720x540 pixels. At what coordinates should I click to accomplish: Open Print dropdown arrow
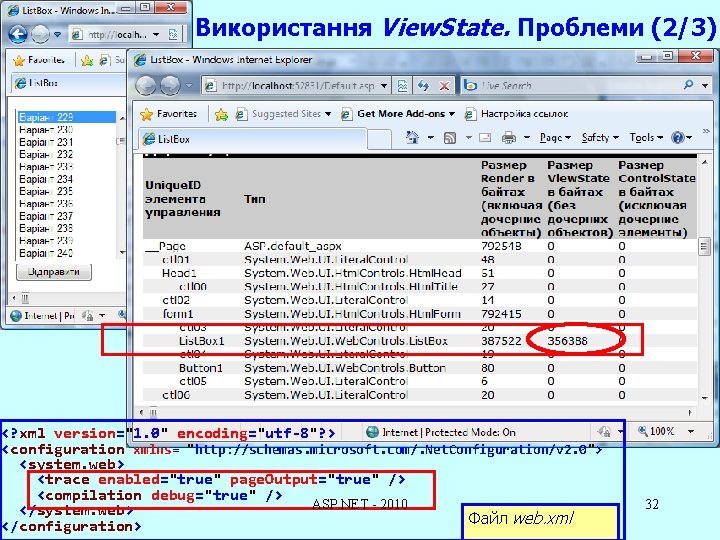[527, 137]
